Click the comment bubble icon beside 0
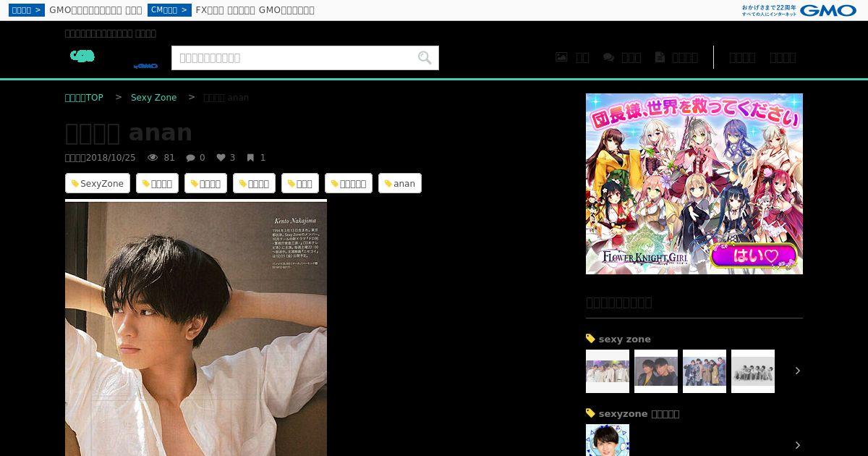The height and width of the screenshot is (456, 868). pyautogui.click(x=191, y=158)
